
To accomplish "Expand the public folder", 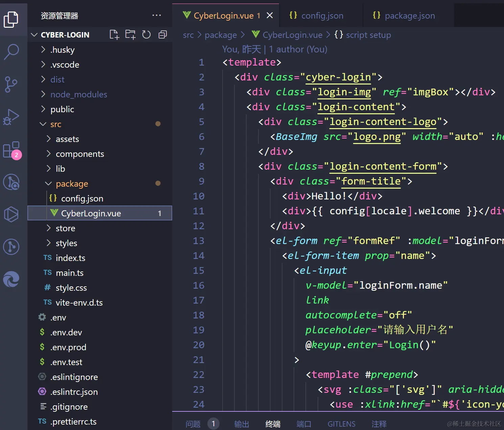I will [100, 109].
